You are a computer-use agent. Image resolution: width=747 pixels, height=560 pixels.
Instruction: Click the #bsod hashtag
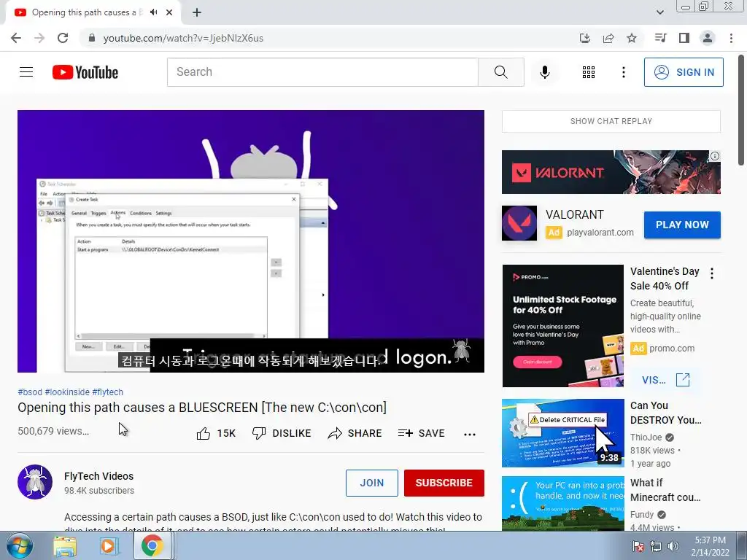point(30,392)
